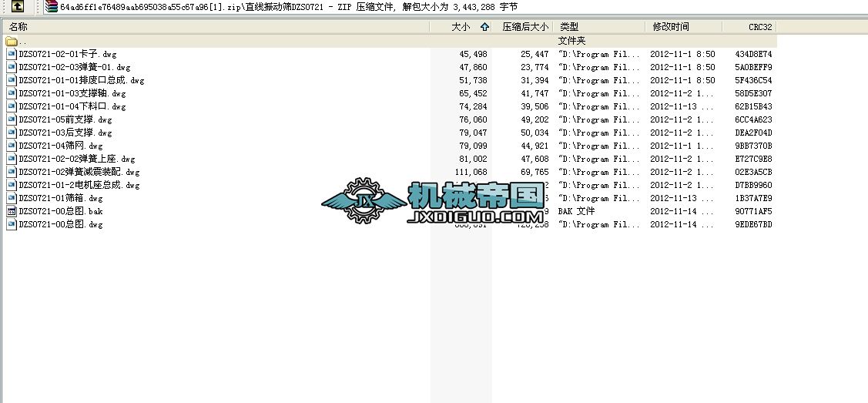The image size is (868, 403).
Task: Click file name DZS0721-02-03弹簧-01.dwg
Action: 75,68
